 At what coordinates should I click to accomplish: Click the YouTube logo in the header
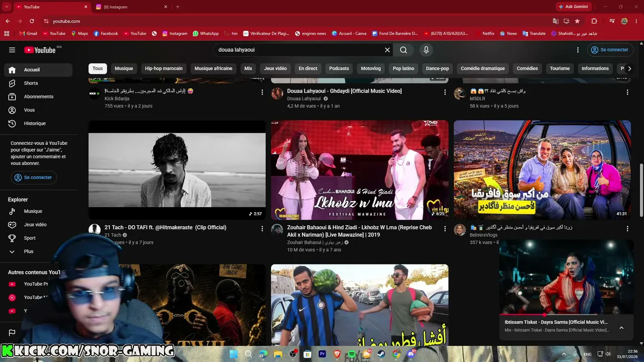[40, 50]
